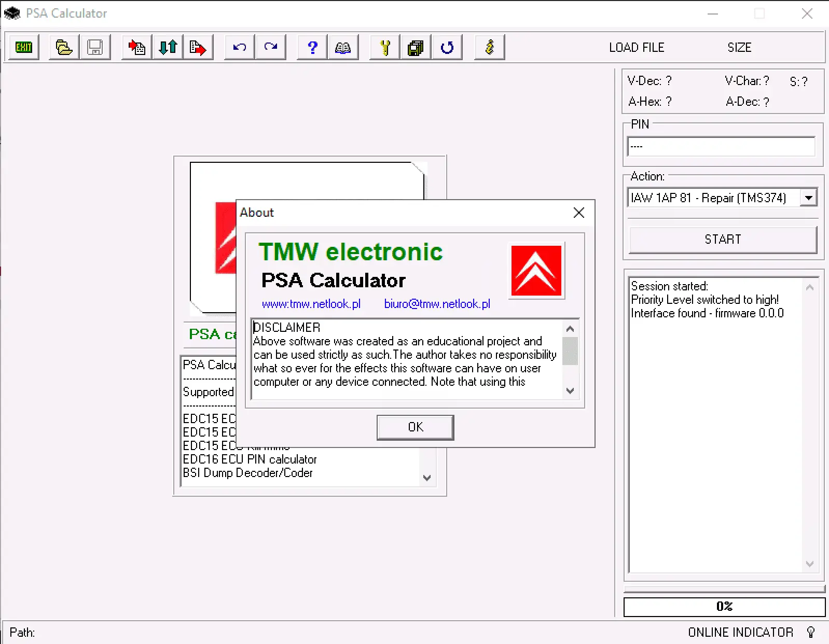The width and height of the screenshot is (829, 644).
Task: Click 'Session started:' log line
Action: point(669,286)
